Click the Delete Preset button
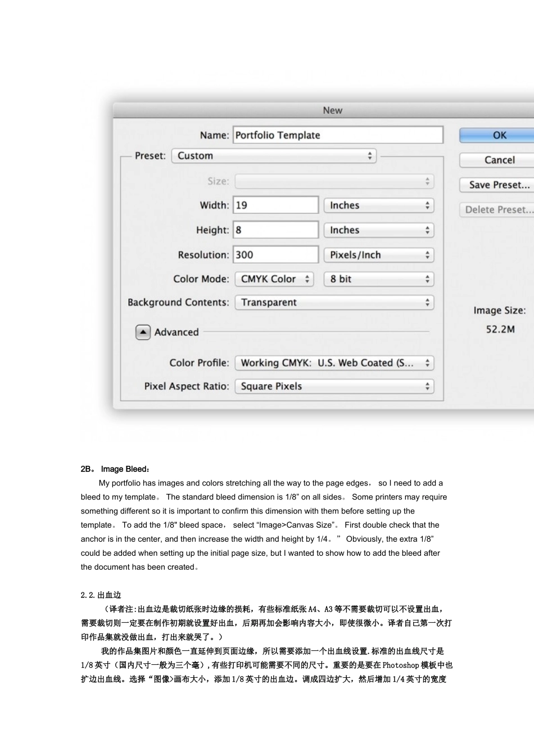Screen dimensions: 534x756 coord(498,210)
